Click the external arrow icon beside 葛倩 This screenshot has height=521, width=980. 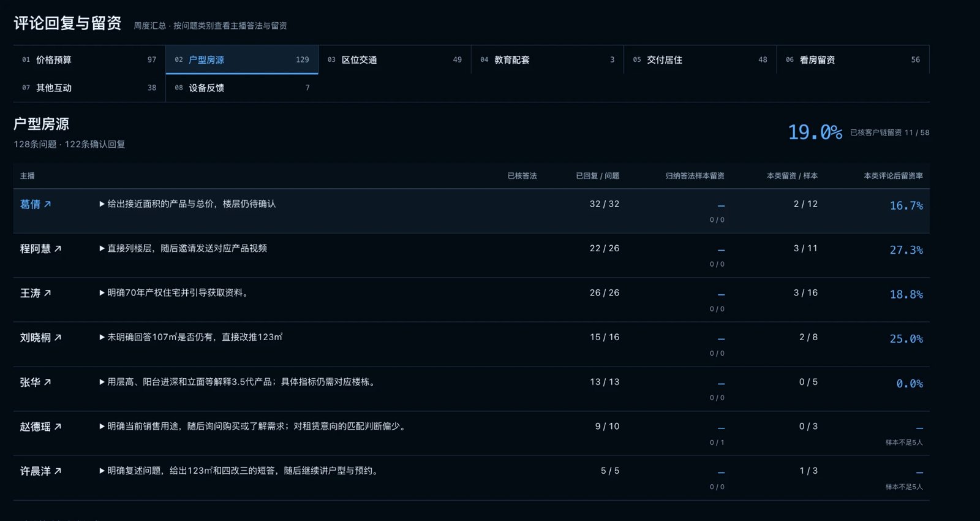point(48,204)
